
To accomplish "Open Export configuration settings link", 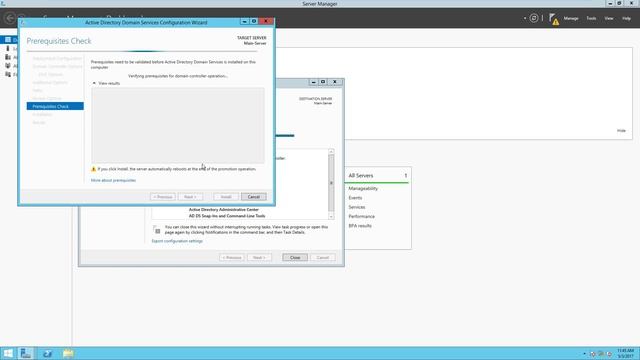I will 177,241.
